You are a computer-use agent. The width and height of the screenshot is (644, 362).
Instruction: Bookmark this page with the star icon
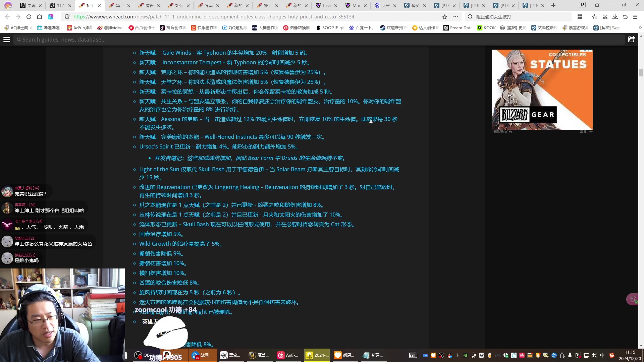click(445, 17)
